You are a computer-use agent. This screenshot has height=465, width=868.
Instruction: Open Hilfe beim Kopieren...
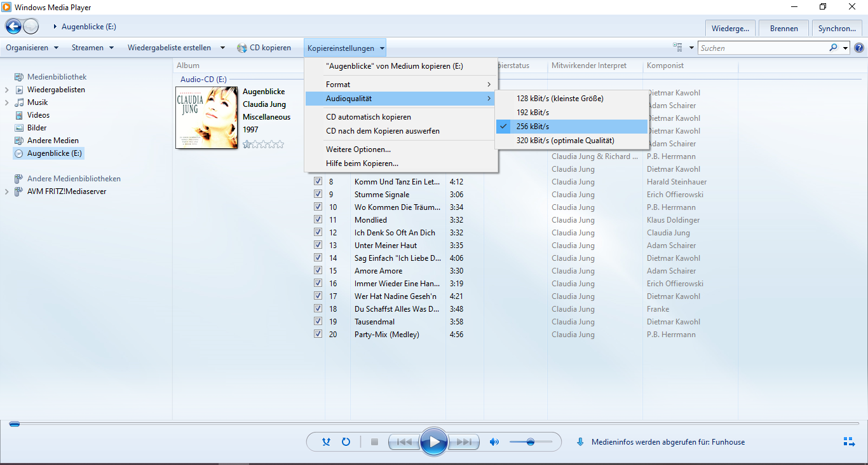point(401,163)
